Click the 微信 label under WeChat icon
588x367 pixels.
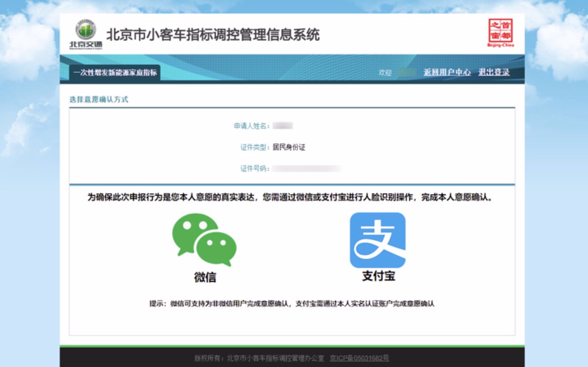click(205, 277)
